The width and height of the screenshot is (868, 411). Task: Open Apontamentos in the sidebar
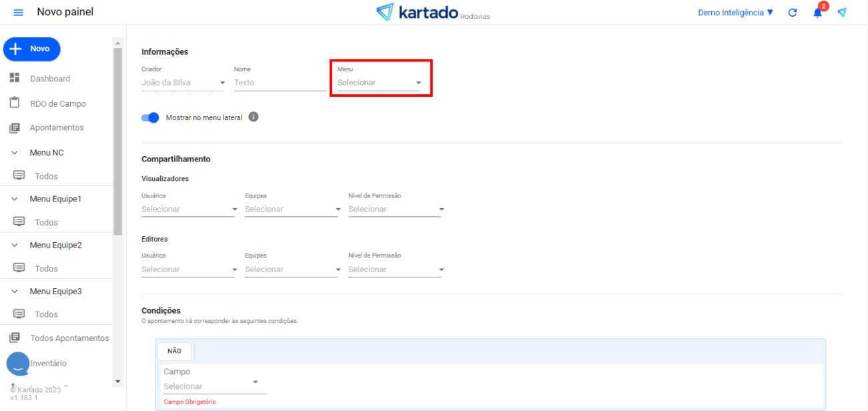click(x=56, y=127)
